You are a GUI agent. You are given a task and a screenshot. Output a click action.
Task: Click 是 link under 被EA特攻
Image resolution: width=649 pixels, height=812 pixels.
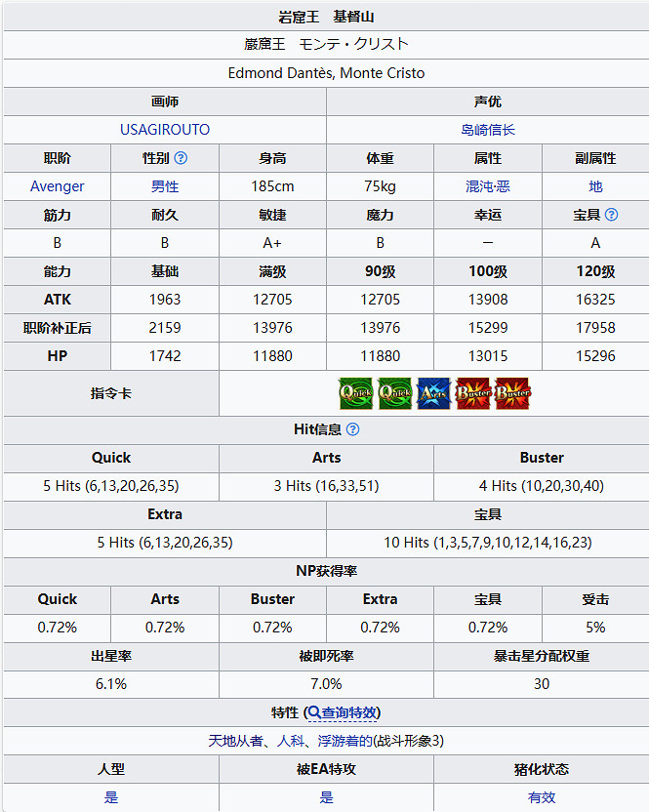[326, 797]
